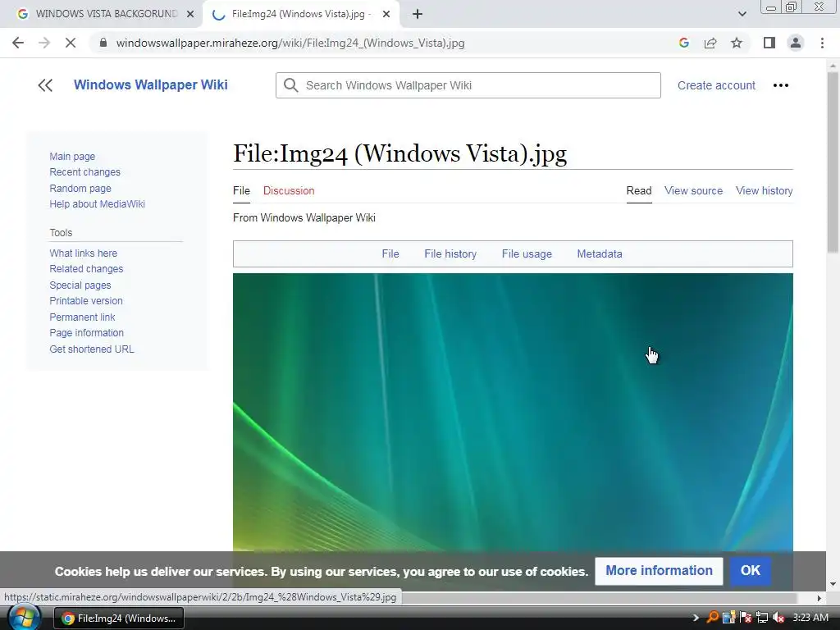Click the Search Windows Wallpaper Wiki field
Screen dimensions: 840x630
468,85
